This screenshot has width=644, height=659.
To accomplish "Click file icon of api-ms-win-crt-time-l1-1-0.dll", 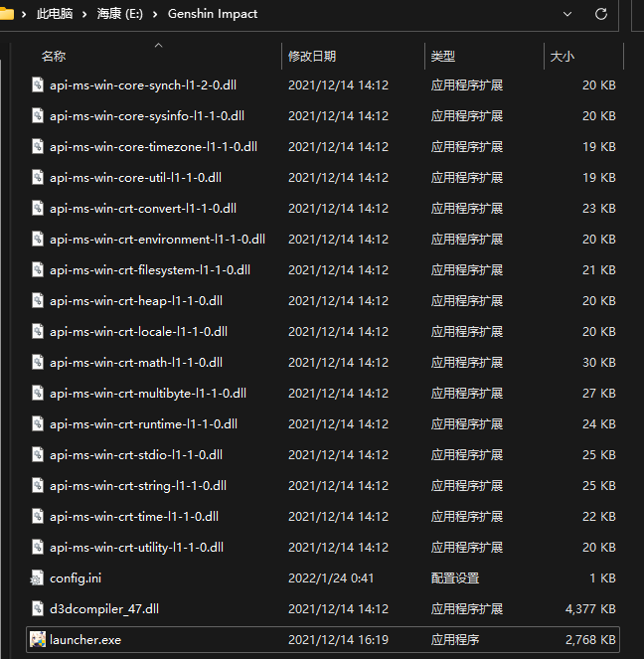I will coord(38,516).
